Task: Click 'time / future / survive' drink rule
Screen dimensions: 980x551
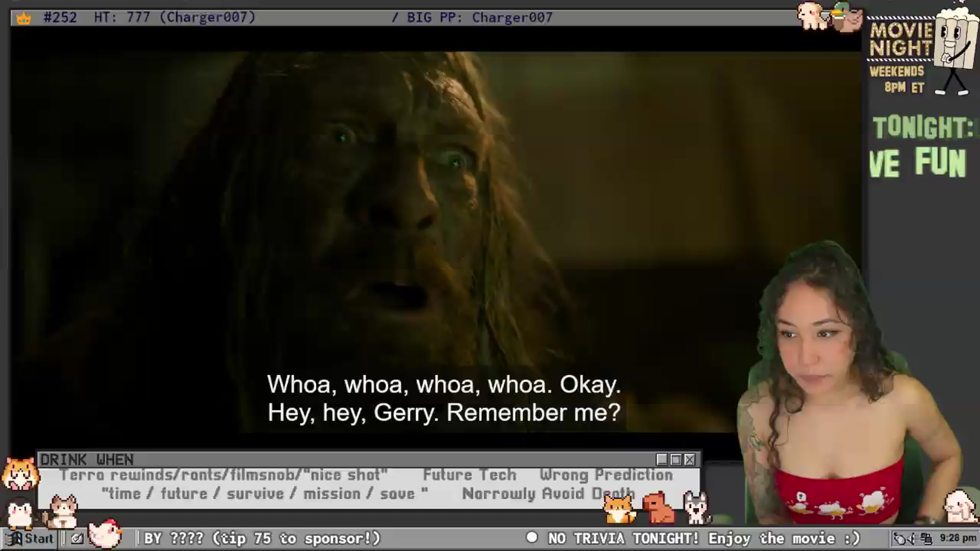Action: 265,494
